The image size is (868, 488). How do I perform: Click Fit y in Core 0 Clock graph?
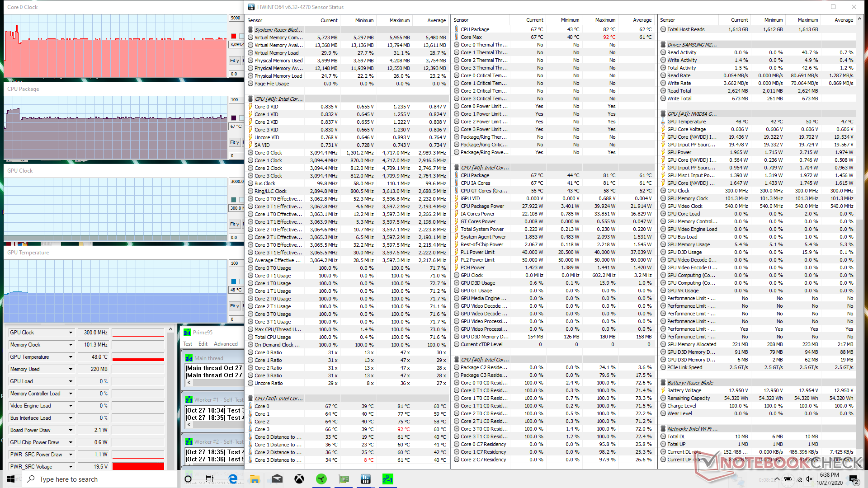click(x=234, y=61)
